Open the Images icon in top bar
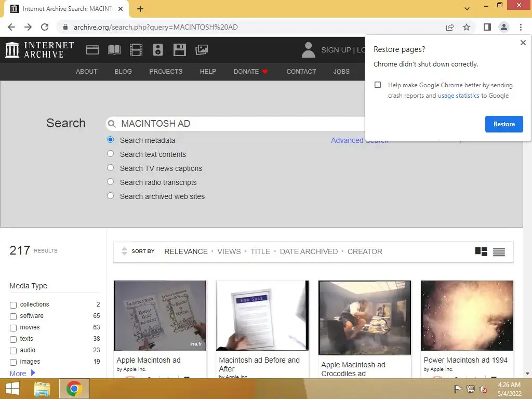This screenshot has height=399, width=532. [x=202, y=50]
